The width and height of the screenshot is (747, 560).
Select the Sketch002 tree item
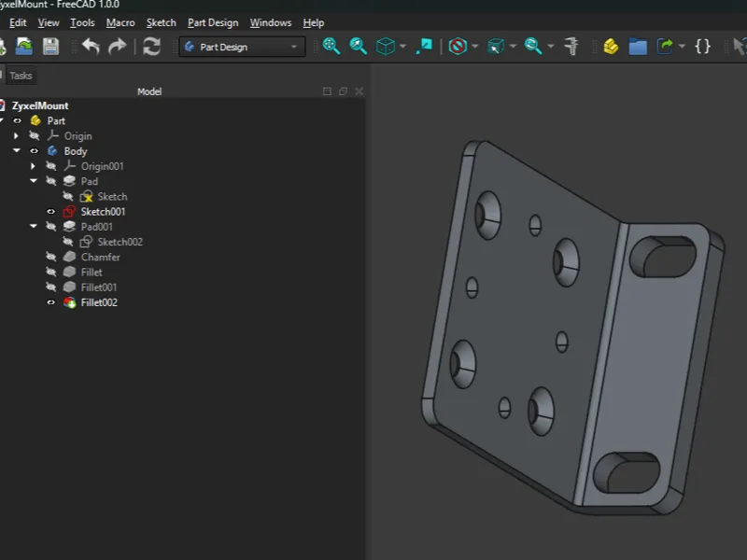[x=120, y=242]
